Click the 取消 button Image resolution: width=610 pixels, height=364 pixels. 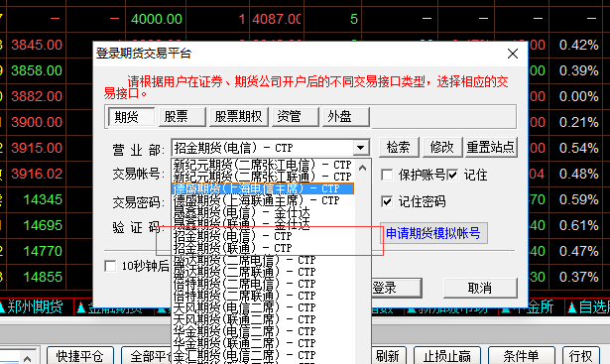(x=480, y=289)
